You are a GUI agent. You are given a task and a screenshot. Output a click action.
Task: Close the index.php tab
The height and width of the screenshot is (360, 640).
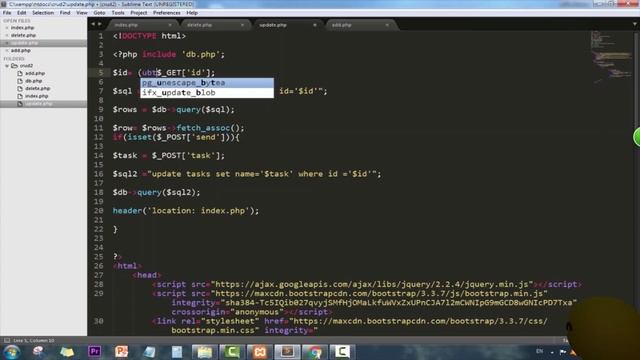(x=170, y=25)
